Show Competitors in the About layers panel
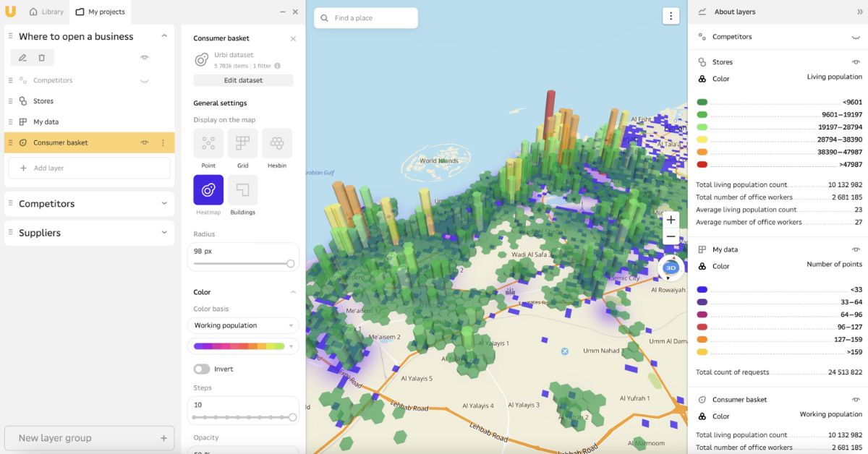The image size is (868, 454). (x=856, y=37)
